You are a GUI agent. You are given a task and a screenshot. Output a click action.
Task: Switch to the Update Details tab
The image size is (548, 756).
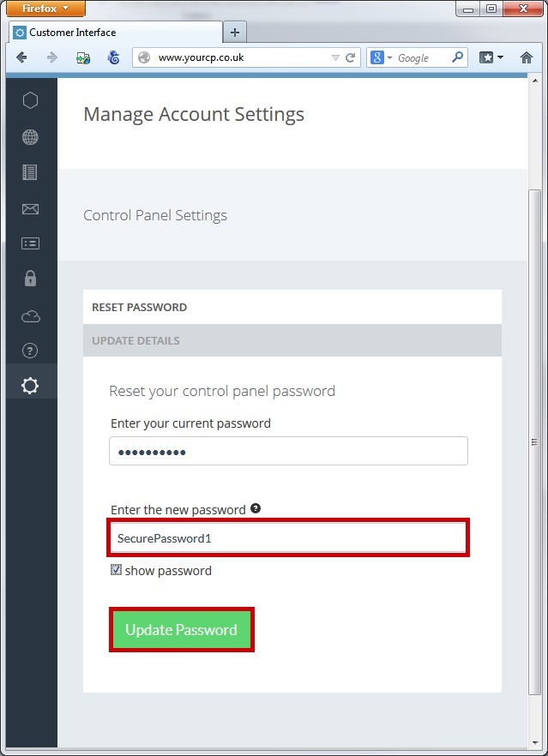135,340
